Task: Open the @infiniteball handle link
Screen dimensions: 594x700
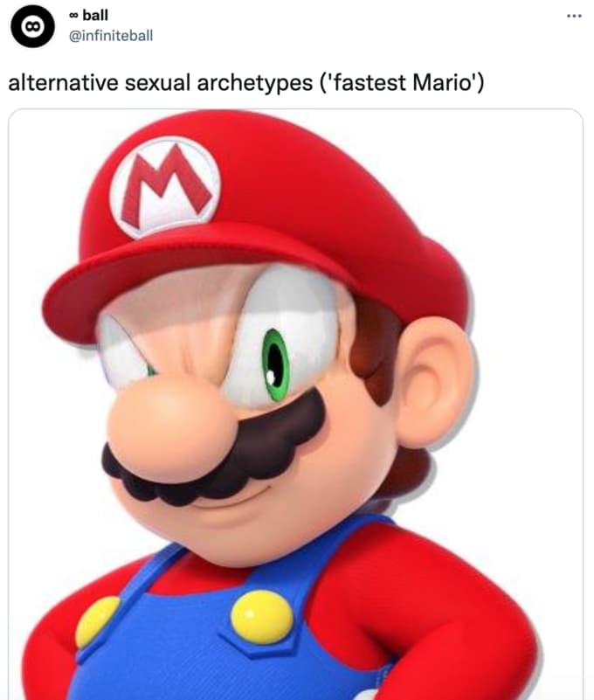Action: (111, 36)
